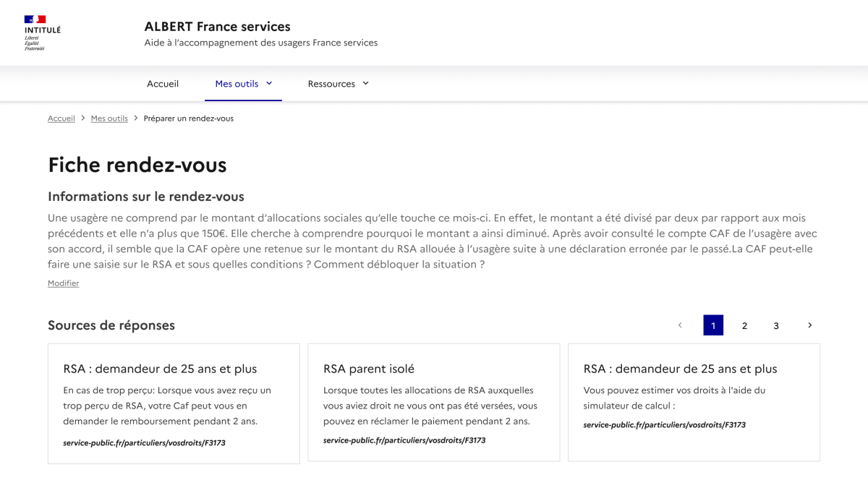
Task: Select page 2 in pagination
Action: pyautogui.click(x=744, y=325)
